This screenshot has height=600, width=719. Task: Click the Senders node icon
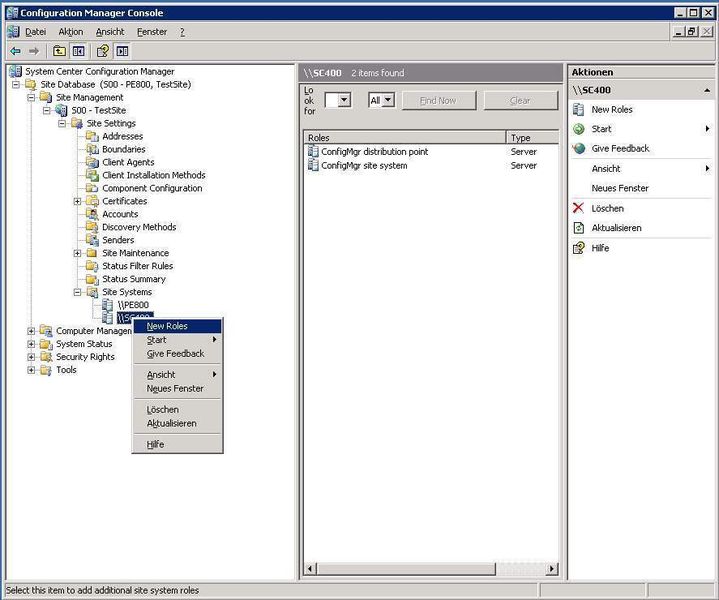point(92,239)
